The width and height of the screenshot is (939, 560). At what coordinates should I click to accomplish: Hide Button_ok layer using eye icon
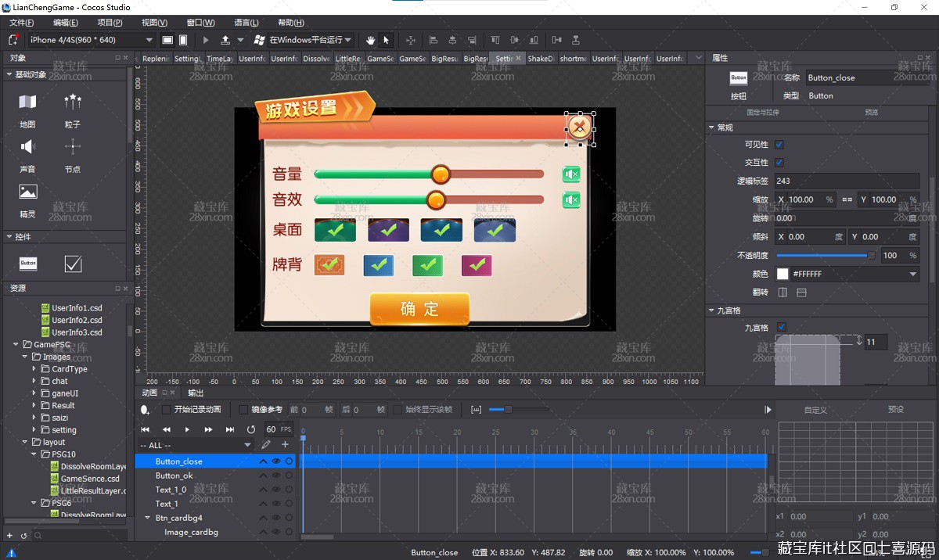[x=275, y=476]
